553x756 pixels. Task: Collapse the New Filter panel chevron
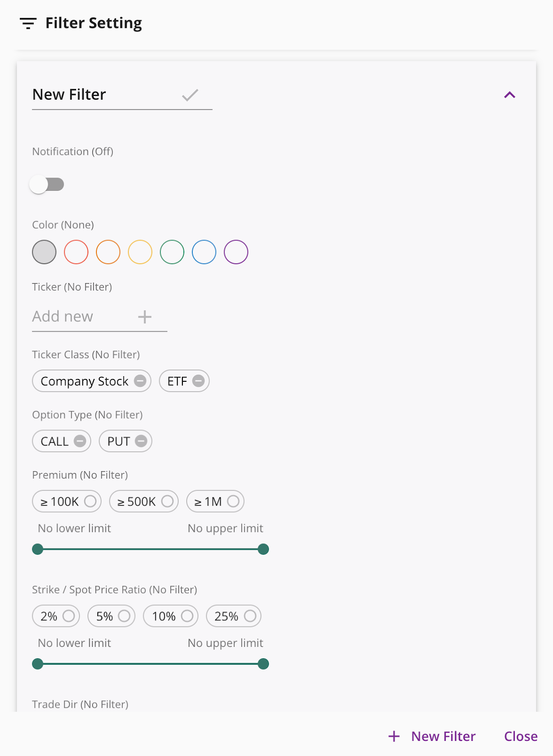click(x=510, y=95)
